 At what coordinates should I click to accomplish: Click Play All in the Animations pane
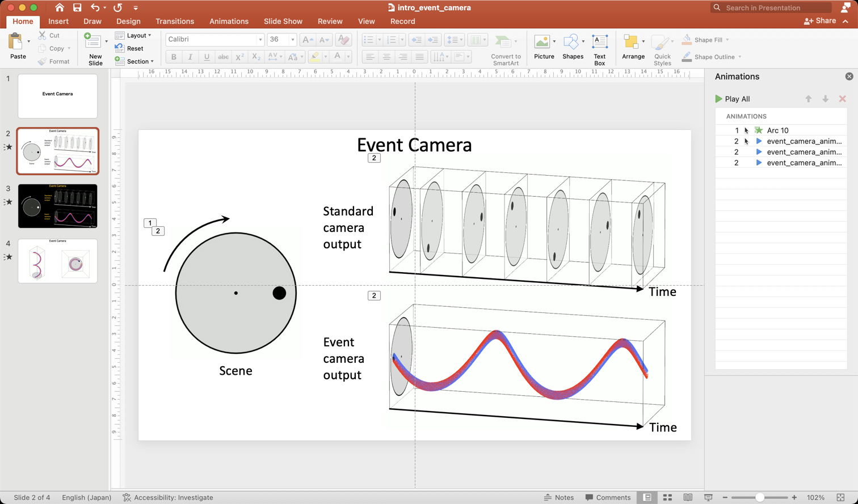(x=735, y=99)
